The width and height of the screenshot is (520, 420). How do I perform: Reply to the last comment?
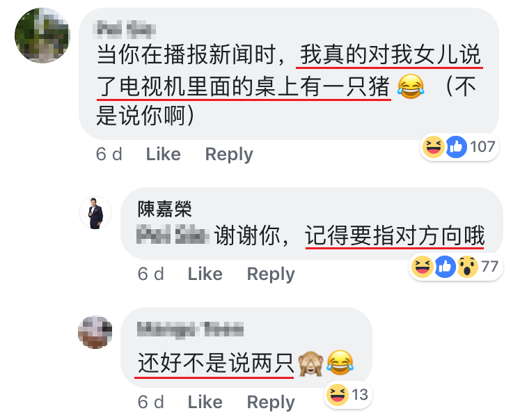pyautogui.click(x=271, y=403)
